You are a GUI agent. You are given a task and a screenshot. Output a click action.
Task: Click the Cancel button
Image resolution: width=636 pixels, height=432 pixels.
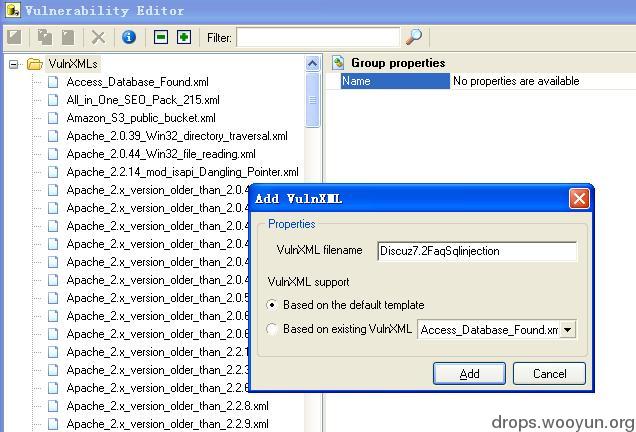point(549,374)
